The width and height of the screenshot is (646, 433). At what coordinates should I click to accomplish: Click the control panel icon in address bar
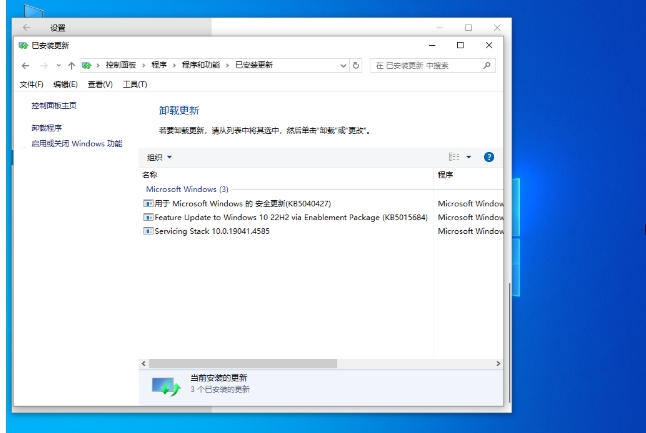tap(88, 65)
